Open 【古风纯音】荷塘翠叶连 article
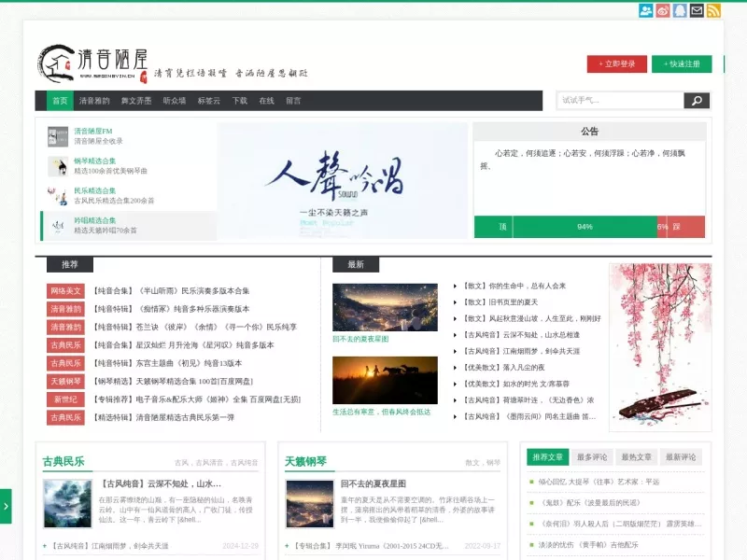The width and height of the screenshot is (747, 560). pyautogui.click(x=529, y=400)
